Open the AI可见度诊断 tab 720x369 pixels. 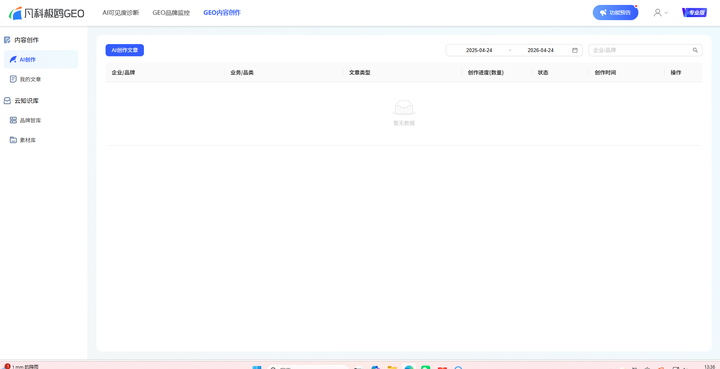click(x=120, y=13)
